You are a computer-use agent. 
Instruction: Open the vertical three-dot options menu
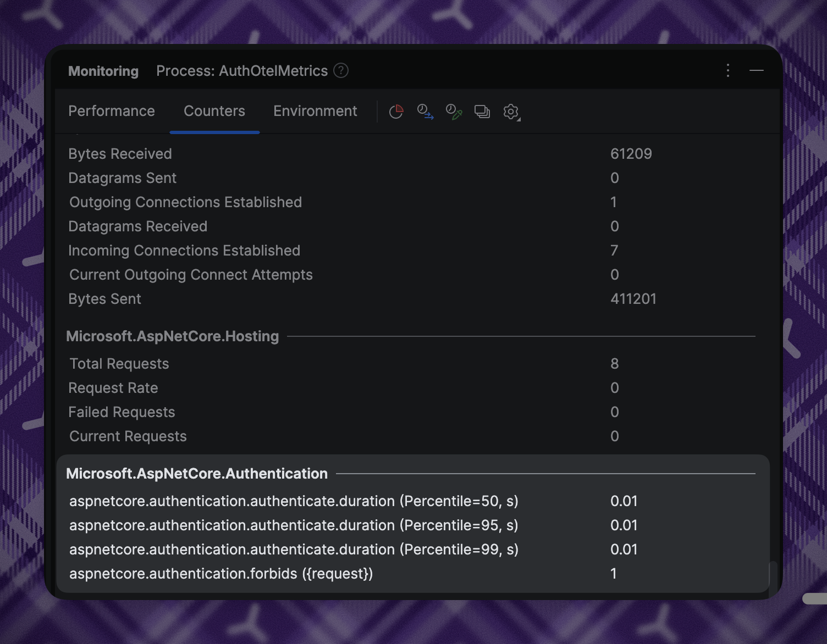tap(728, 70)
